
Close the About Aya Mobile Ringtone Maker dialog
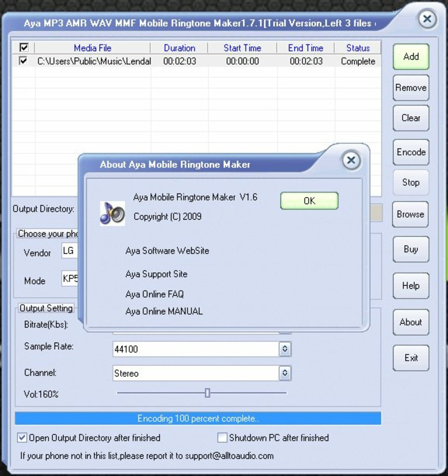[351, 160]
